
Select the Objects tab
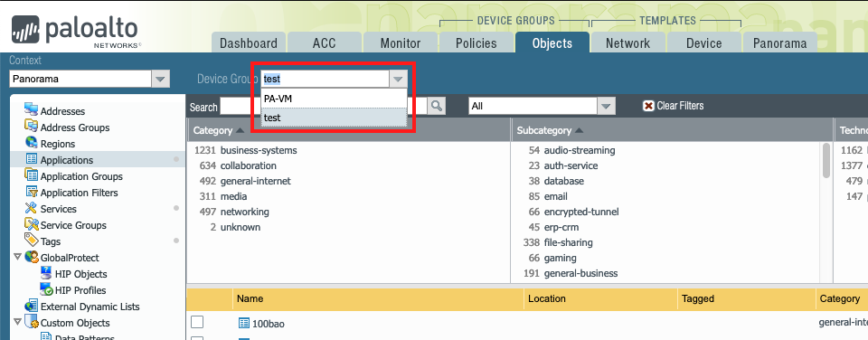552,43
